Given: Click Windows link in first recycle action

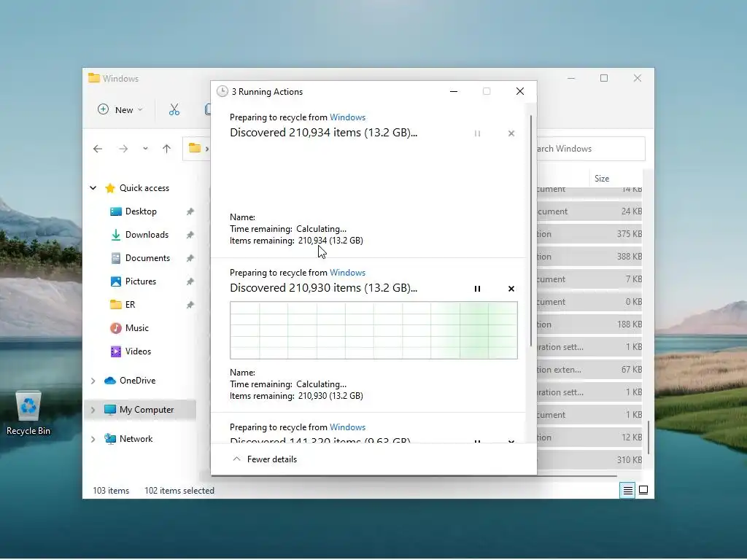Looking at the screenshot, I should (x=347, y=117).
